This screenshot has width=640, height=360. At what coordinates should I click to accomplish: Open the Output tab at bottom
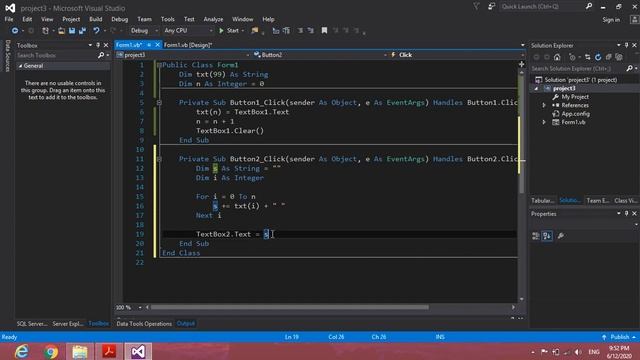186,324
